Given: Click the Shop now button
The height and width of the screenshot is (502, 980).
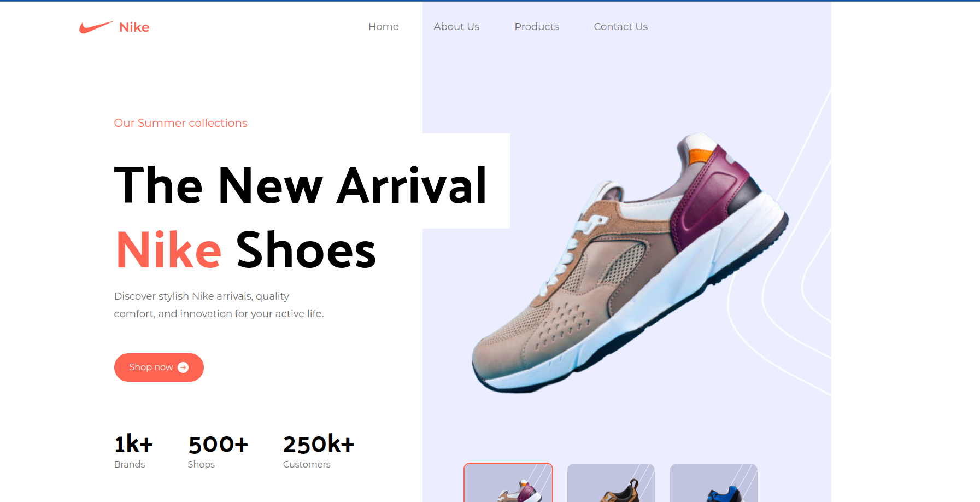Looking at the screenshot, I should click(x=159, y=367).
